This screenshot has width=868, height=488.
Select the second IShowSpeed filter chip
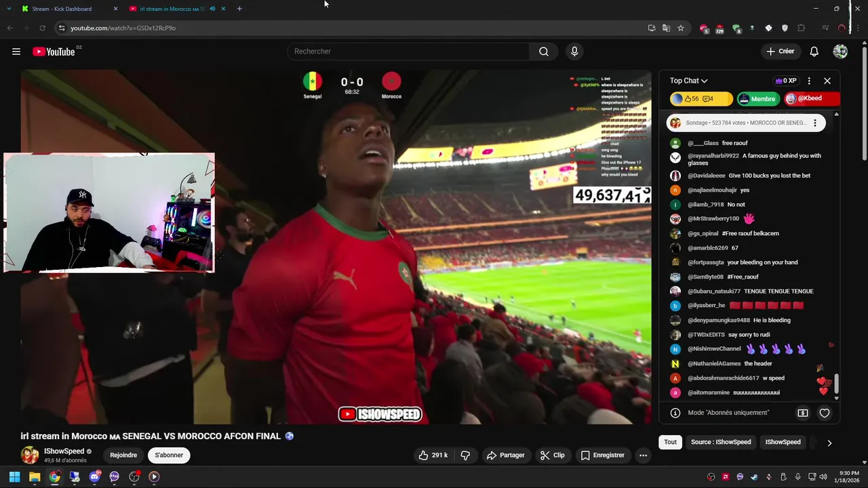783,442
